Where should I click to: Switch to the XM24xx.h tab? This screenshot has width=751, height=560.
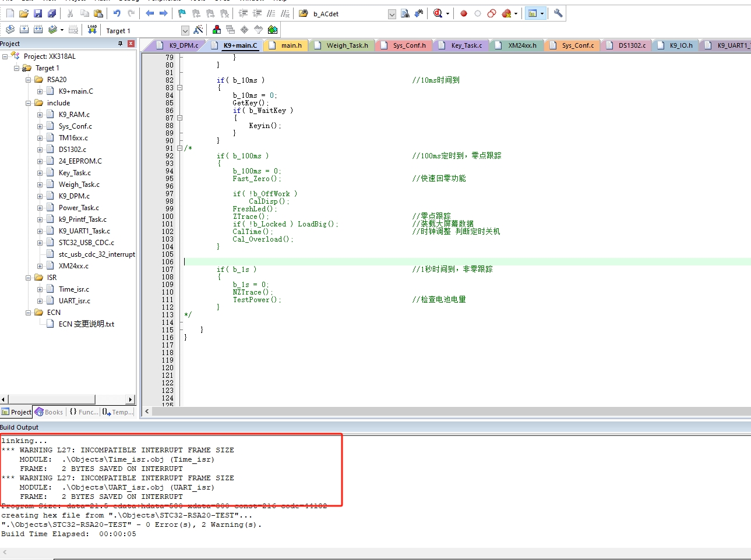pyautogui.click(x=516, y=45)
